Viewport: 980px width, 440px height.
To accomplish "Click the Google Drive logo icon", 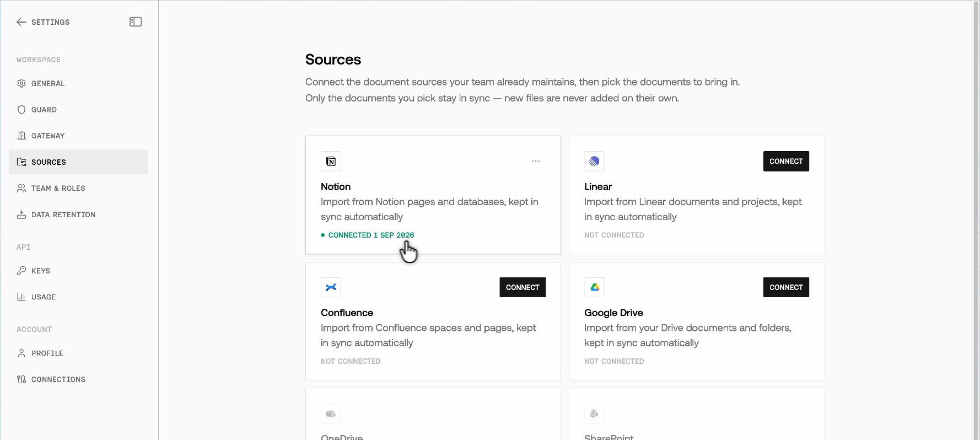I will (594, 287).
